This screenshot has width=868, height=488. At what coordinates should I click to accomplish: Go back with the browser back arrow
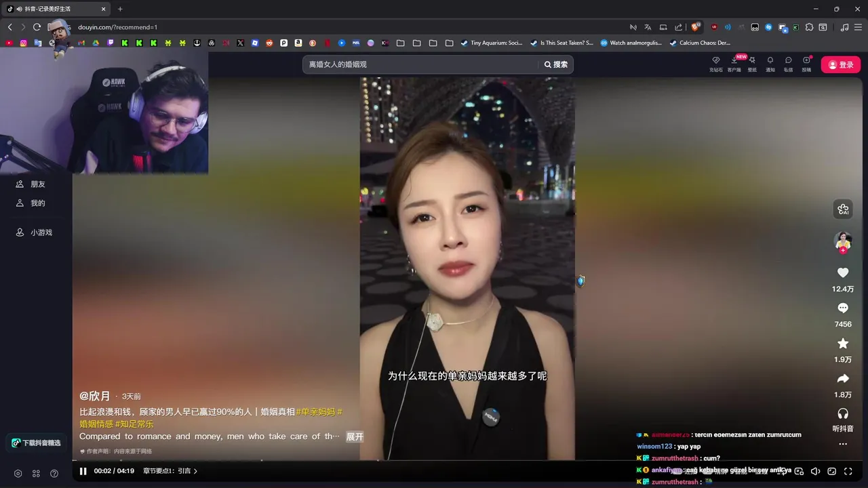tap(9, 27)
